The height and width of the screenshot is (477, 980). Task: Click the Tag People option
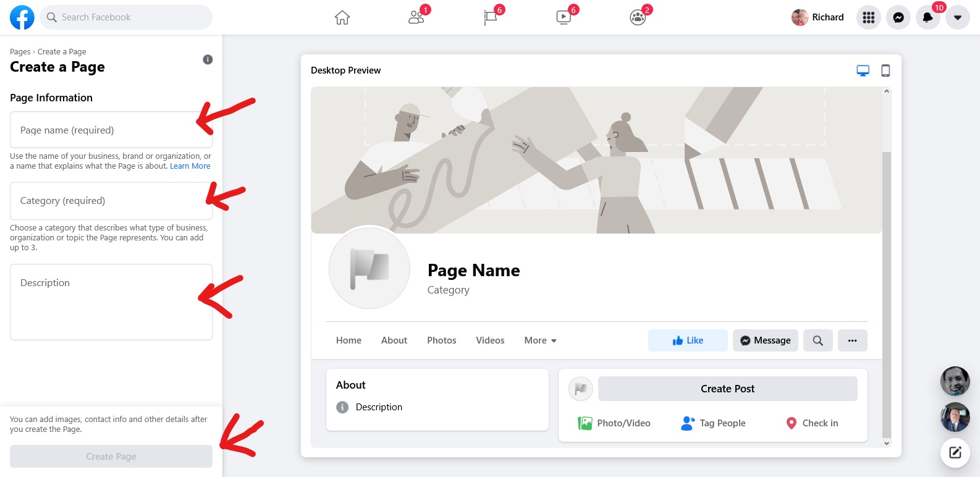tap(713, 423)
